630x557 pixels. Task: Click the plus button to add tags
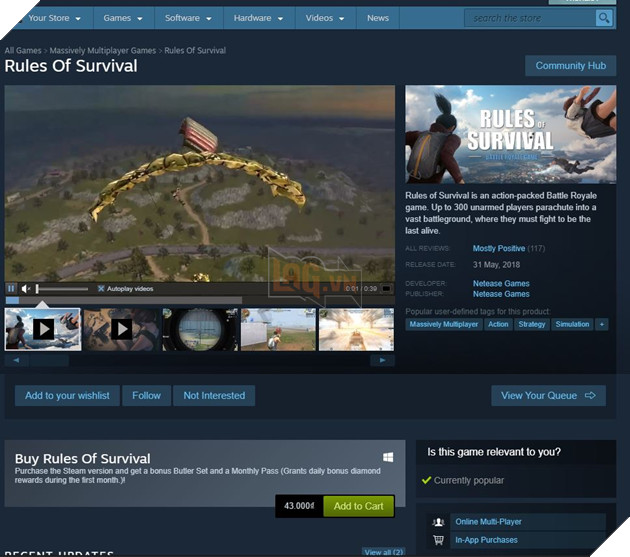tap(601, 324)
